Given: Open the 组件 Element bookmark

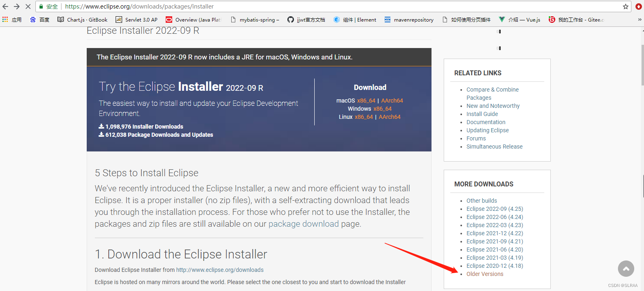Looking at the screenshot, I should 355,20.
